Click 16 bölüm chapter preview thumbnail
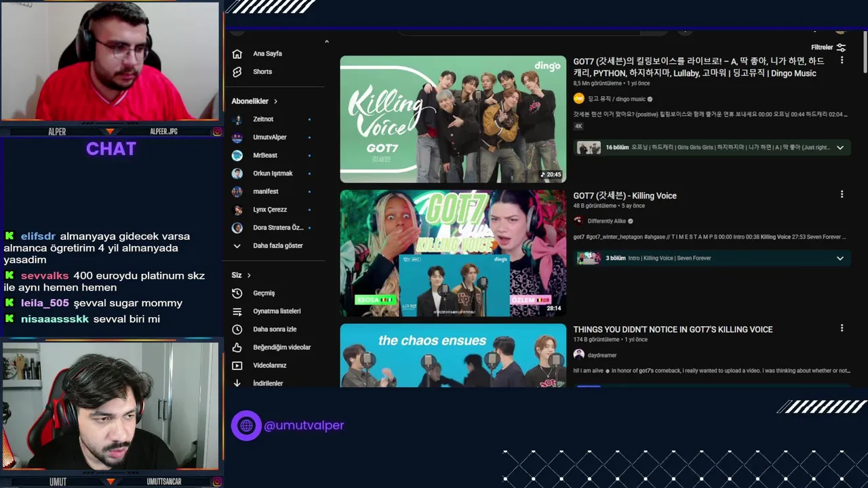 pyautogui.click(x=589, y=148)
